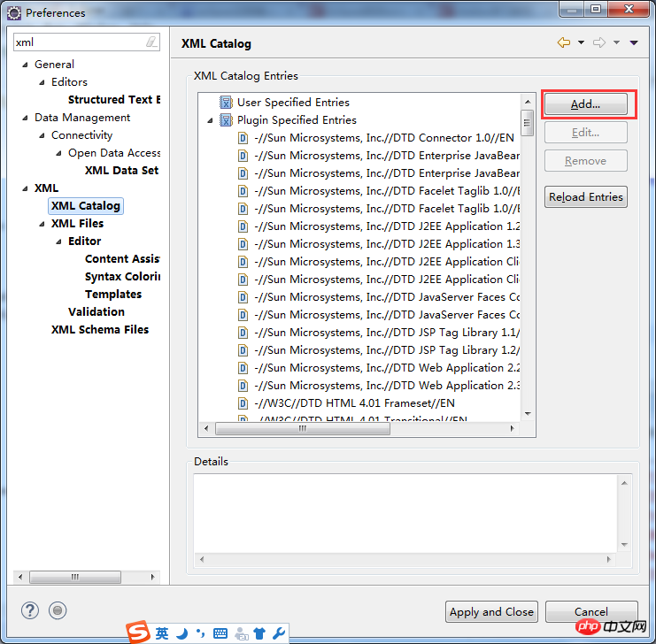Image resolution: width=656 pixels, height=644 pixels.
Task: Collapse the Open Data Access node
Action: point(59,153)
